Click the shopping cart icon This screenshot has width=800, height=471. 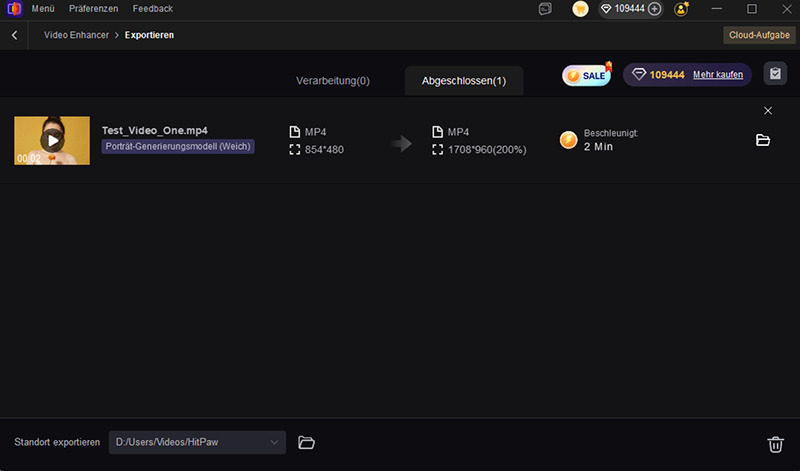580,9
